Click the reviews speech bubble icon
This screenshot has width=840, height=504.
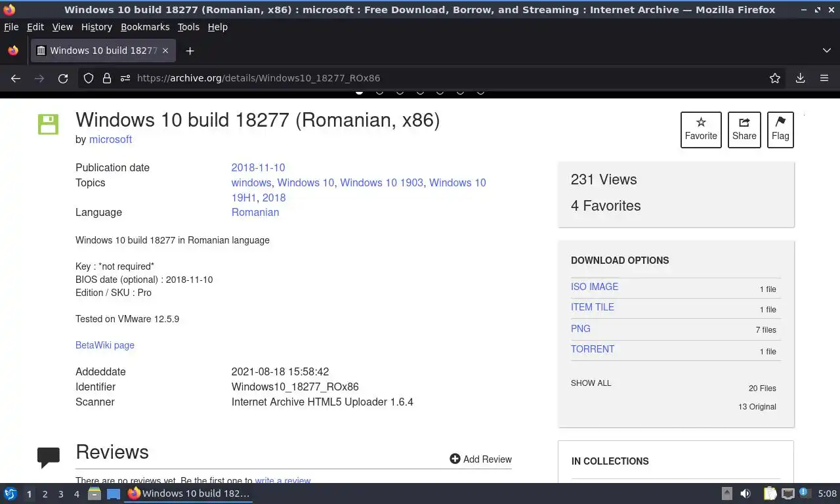(x=49, y=457)
